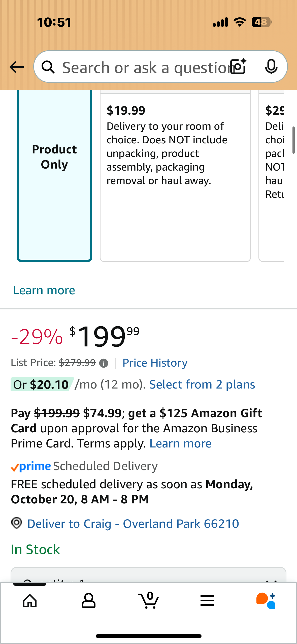Open the Price History link
This screenshot has width=297, height=644.
pos(155,363)
